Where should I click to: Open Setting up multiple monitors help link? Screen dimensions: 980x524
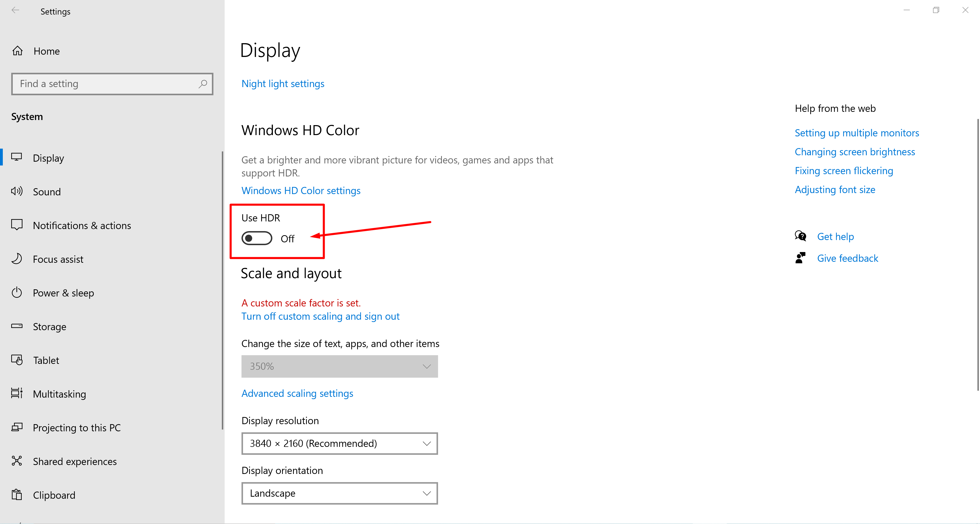[x=857, y=133]
